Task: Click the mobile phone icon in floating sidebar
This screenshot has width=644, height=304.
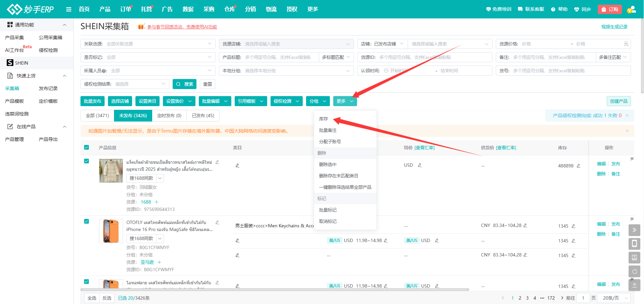Action: [634, 244]
